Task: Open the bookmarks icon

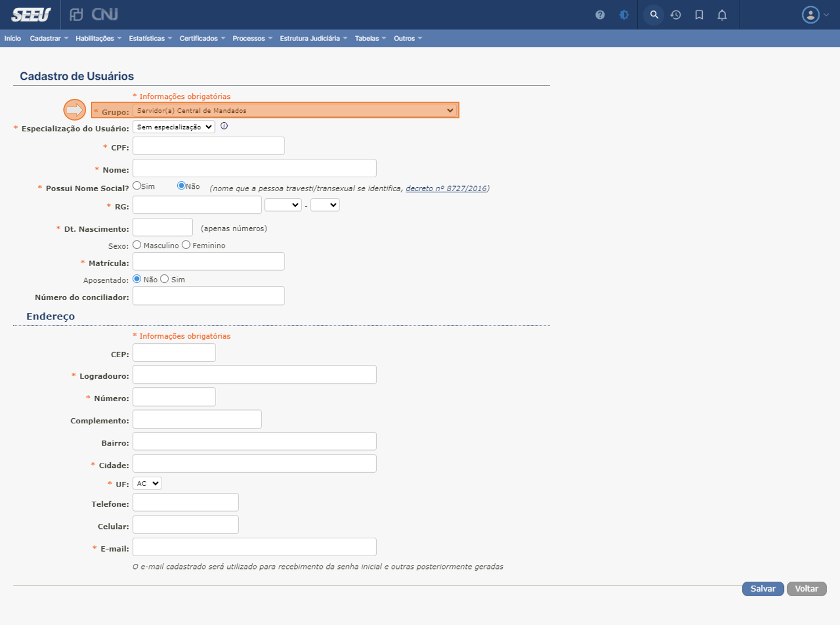Action: click(x=699, y=15)
